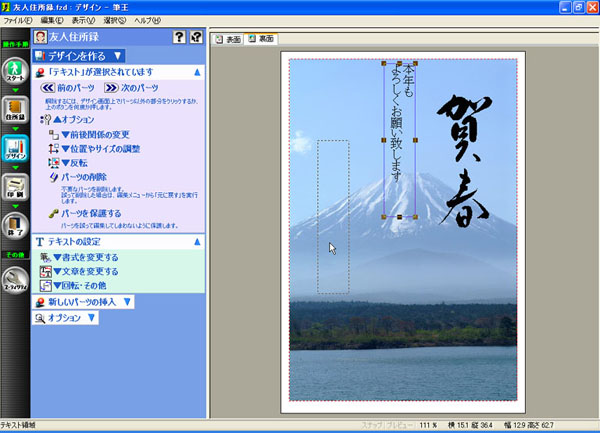Expand 書式を変更する text format options
600x433 pixels.
[x=88, y=257]
